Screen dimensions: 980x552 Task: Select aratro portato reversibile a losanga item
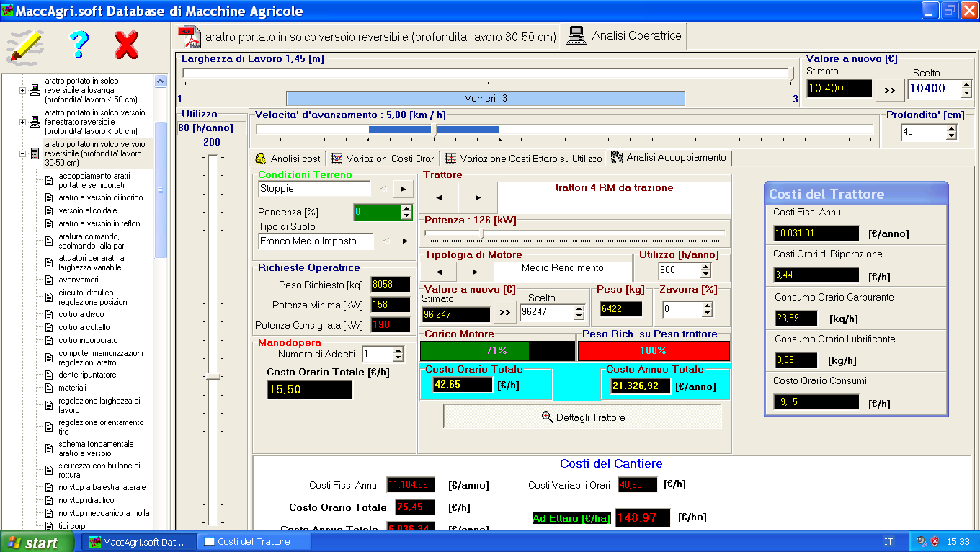click(91, 90)
